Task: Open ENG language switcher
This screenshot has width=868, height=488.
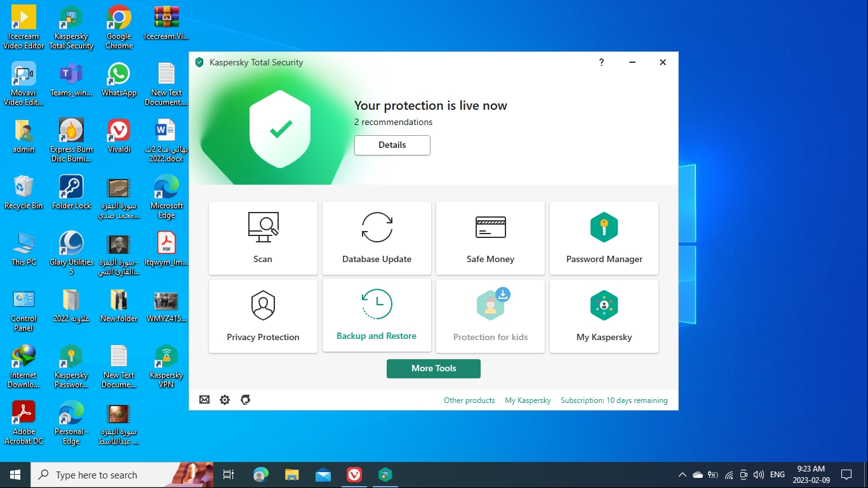Action: [777, 475]
